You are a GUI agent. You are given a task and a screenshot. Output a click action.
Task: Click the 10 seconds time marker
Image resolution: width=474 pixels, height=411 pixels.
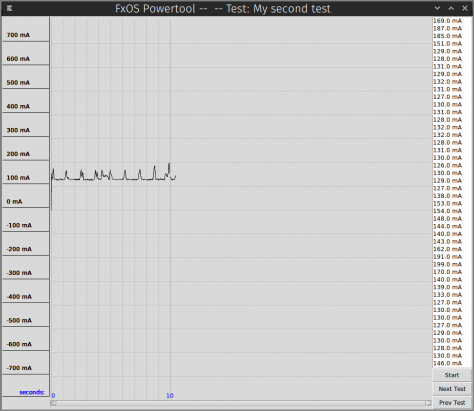(170, 396)
